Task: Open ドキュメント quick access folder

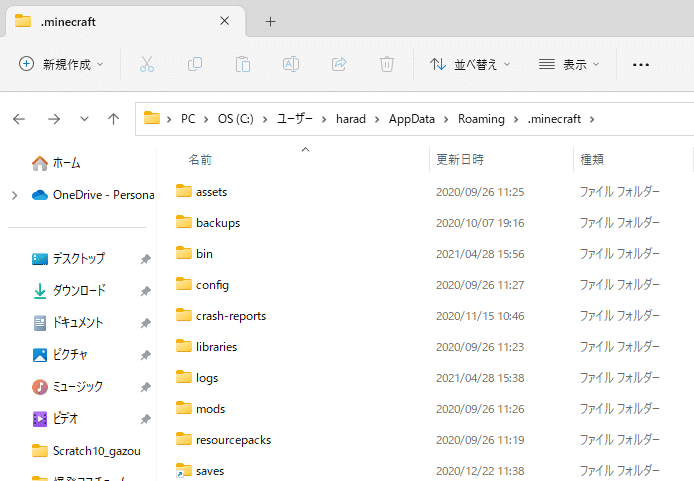Action: coord(68,323)
